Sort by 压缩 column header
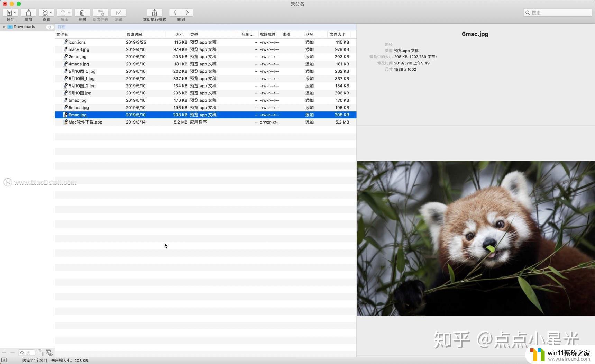This screenshot has height=364, width=595. tap(248, 34)
